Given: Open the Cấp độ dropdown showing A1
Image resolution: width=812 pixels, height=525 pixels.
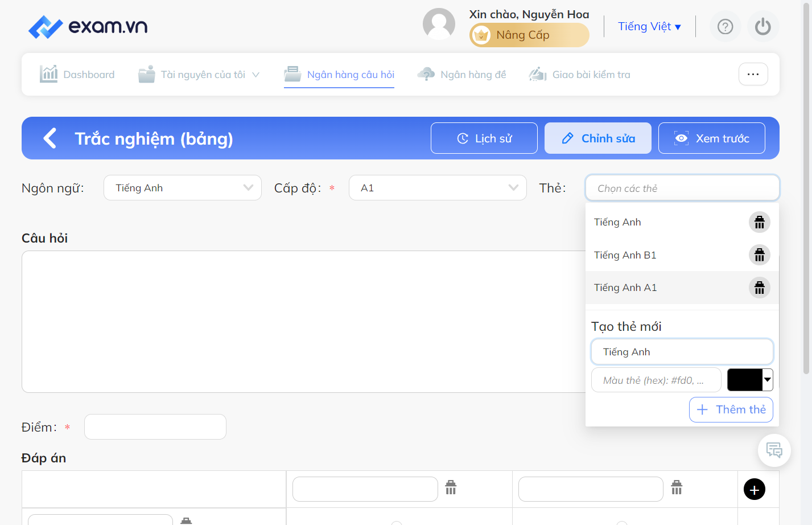Looking at the screenshot, I should pyautogui.click(x=438, y=188).
